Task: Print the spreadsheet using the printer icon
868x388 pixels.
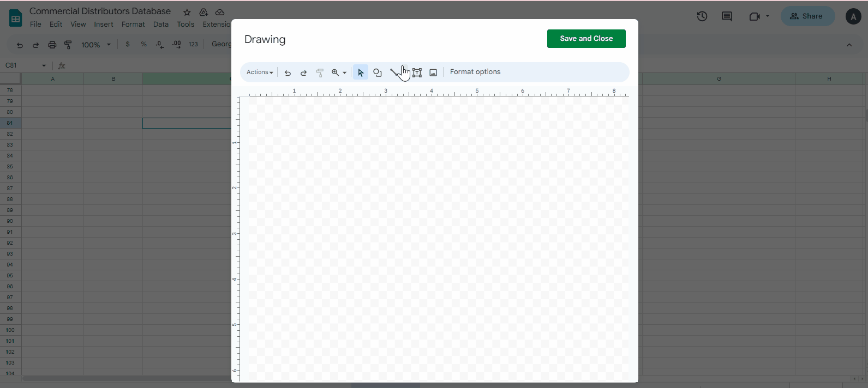Action: [x=52, y=45]
